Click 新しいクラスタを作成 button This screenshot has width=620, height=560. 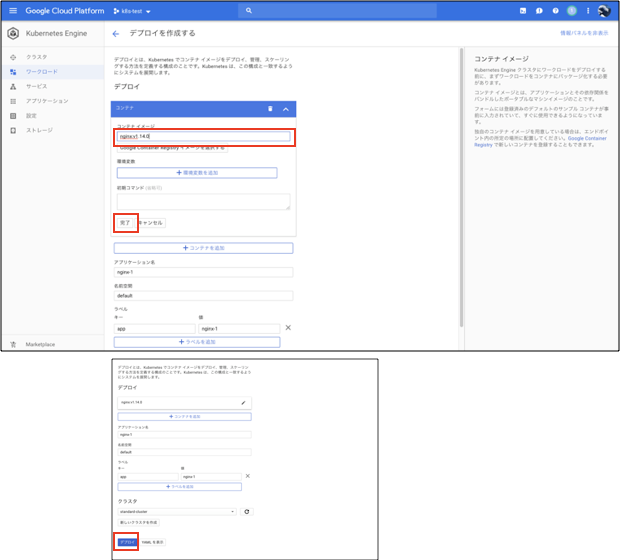click(138, 522)
